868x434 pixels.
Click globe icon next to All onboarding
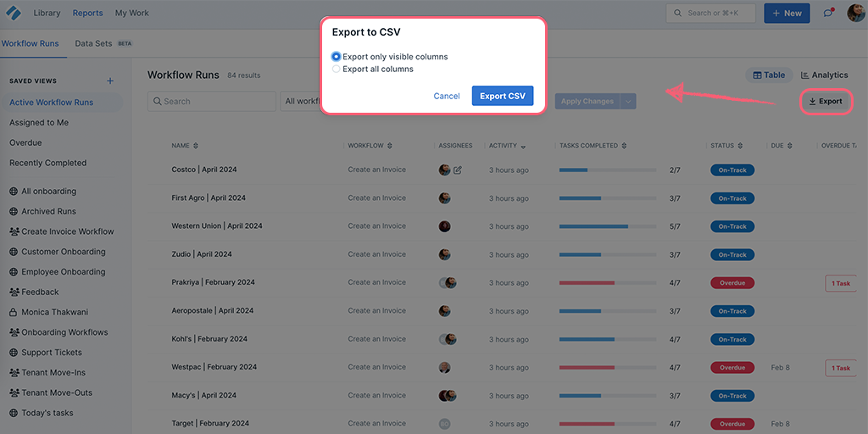(14, 192)
